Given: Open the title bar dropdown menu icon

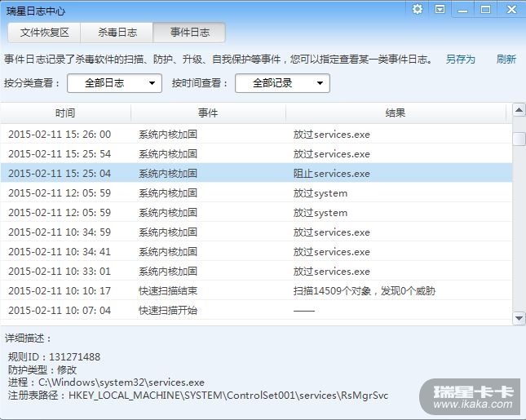Looking at the screenshot, I should (440, 9).
